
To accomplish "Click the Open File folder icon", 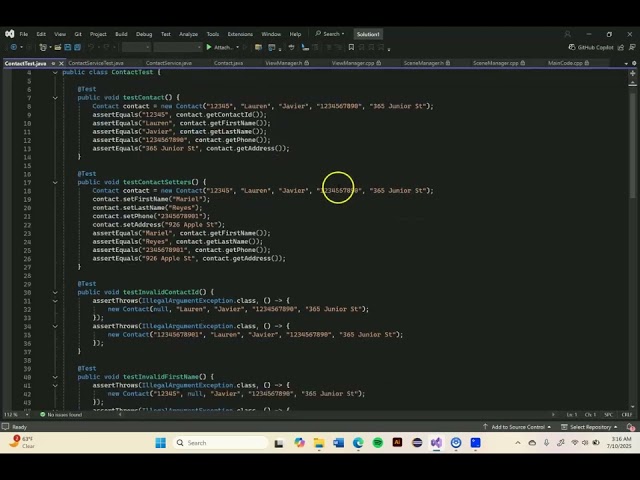I will [58, 47].
